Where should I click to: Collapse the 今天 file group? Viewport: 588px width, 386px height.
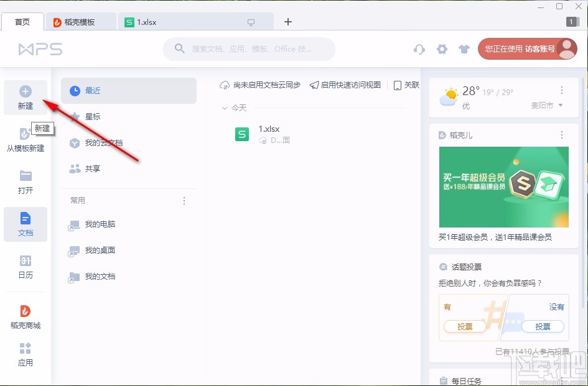coord(225,108)
